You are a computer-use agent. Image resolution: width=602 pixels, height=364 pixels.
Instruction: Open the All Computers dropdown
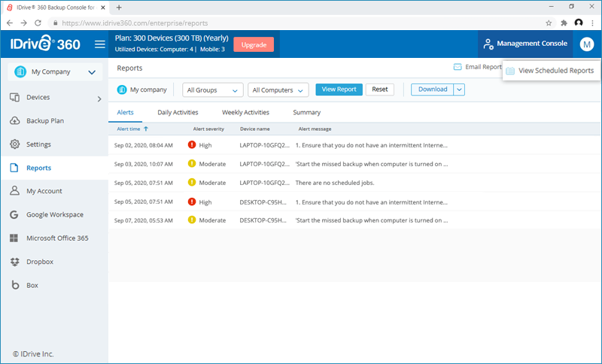tap(278, 90)
